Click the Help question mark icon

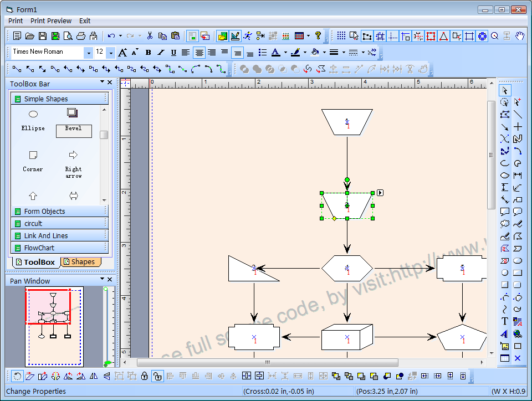pos(318,35)
